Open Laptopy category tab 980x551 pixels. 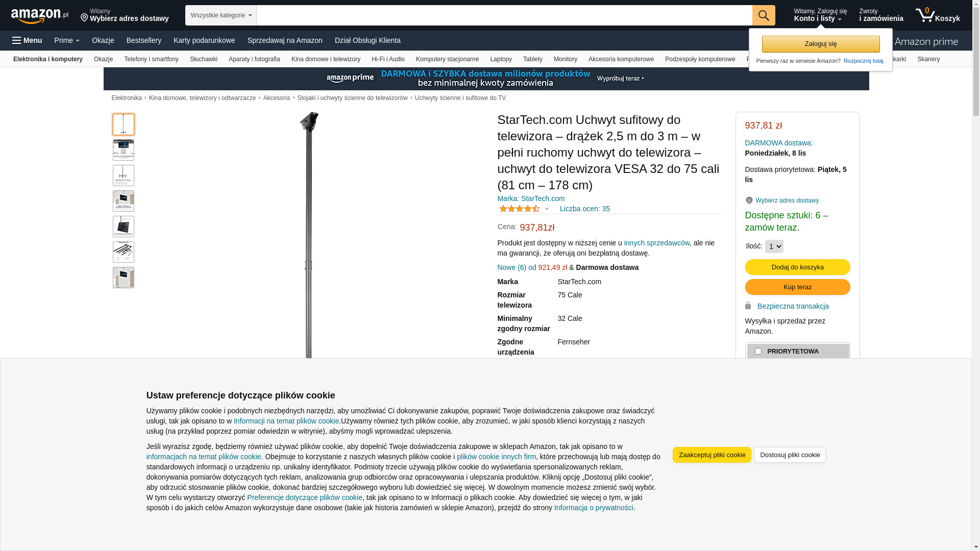coord(501,59)
